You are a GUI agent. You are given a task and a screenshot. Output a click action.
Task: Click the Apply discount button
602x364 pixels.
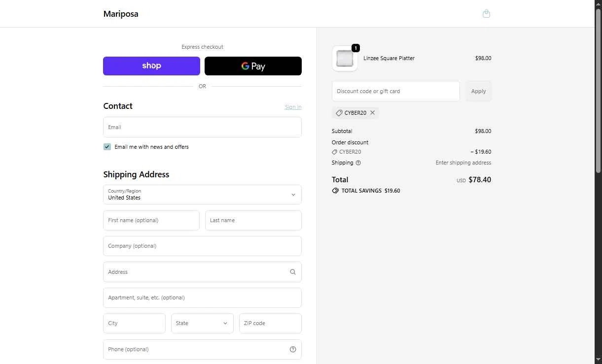[478, 91]
